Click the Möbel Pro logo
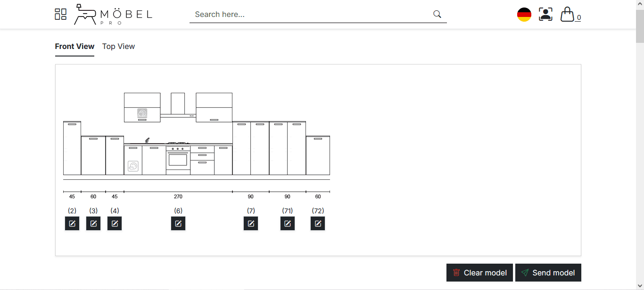The height and width of the screenshot is (290, 644). [113, 15]
